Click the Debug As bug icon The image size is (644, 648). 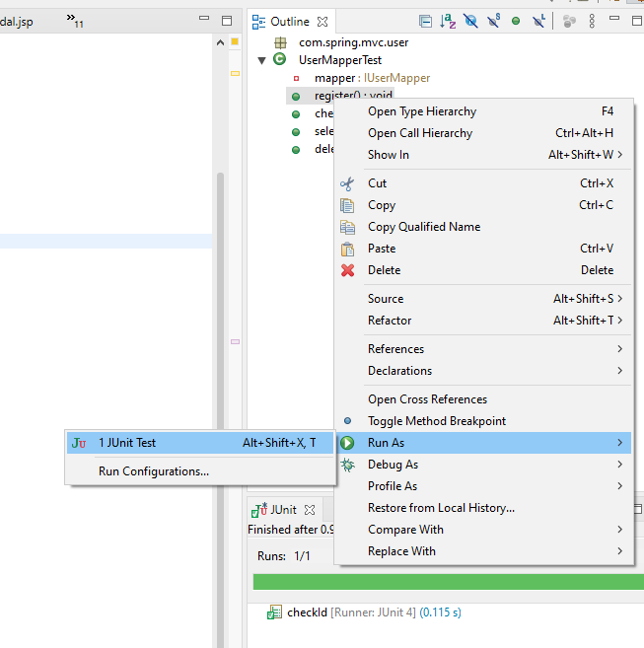click(x=347, y=465)
